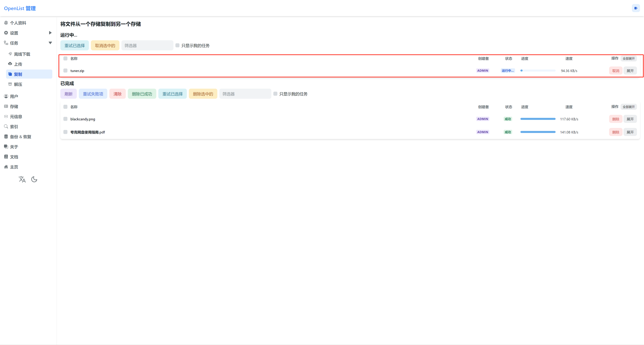Toggle dark mode with the moon icon
Viewport: 644px width, 345px height.
[x=34, y=179]
